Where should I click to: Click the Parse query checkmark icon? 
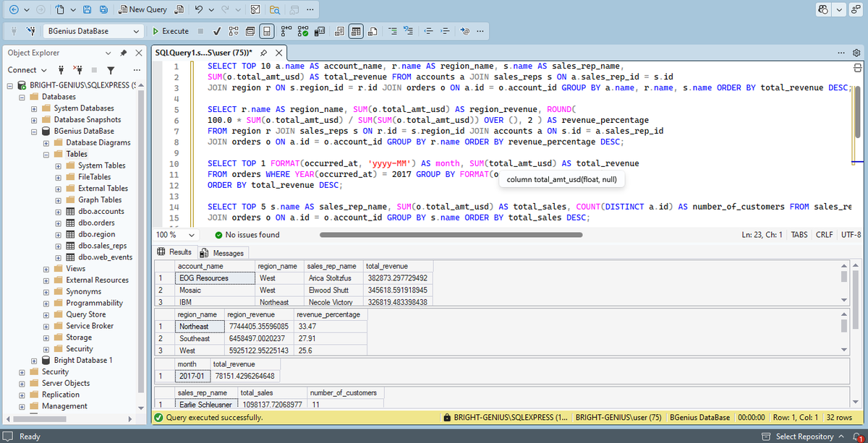click(217, 31)
